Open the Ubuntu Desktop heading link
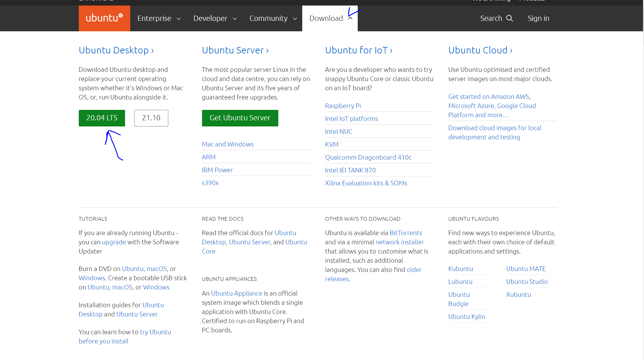Image resolution: width=644 pixels, height=360 pixels. coord(116,50)
